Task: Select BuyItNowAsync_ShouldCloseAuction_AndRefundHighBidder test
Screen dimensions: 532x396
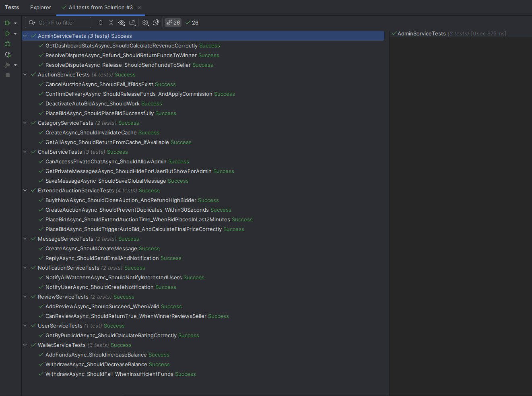Action: click(203, 200)
